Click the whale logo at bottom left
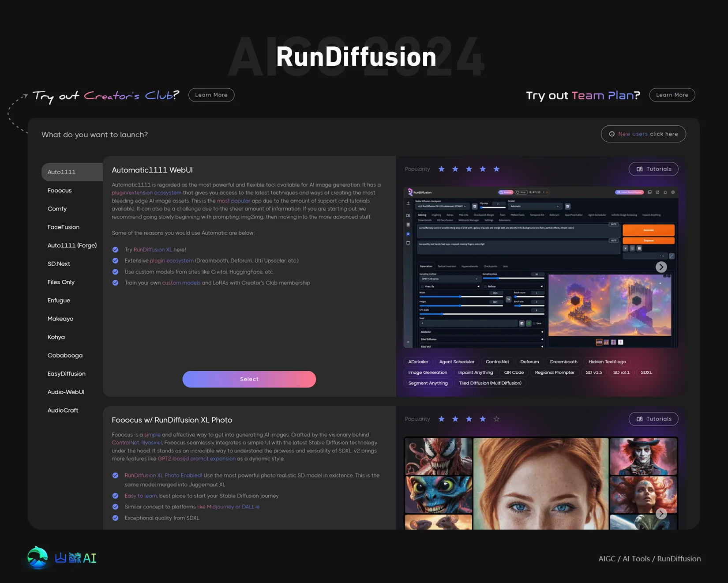This screenshot has height=583, width=728. (x=38, y=558)
